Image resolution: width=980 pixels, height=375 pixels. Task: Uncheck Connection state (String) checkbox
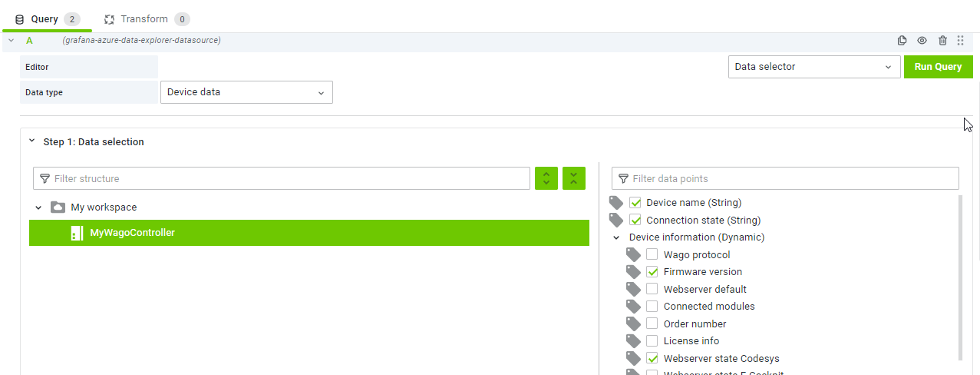click(x=635, y=220)
